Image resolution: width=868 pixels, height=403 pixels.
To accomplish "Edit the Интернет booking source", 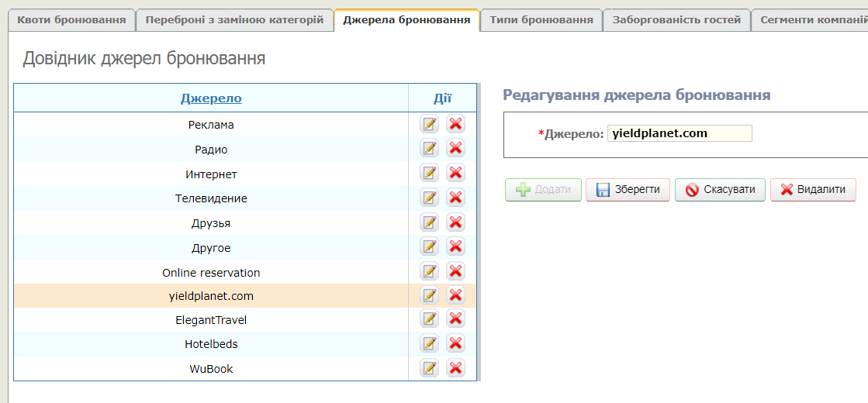I will [x=429, y=174].
